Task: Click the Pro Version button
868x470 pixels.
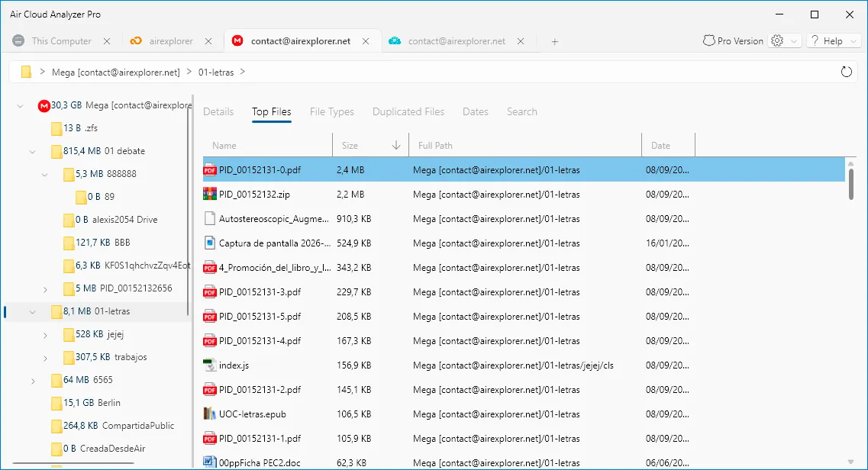Action: (x=733, y=41)
